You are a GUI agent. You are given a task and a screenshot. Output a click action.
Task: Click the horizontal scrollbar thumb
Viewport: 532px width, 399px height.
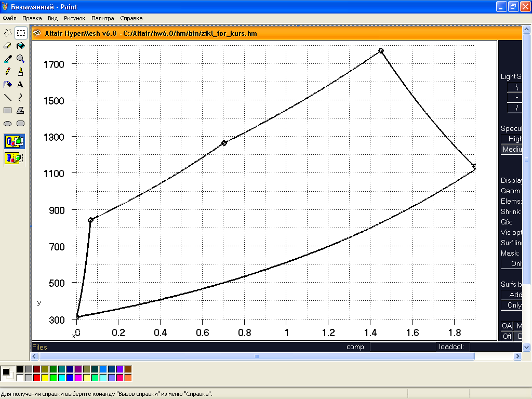point(257,356)
